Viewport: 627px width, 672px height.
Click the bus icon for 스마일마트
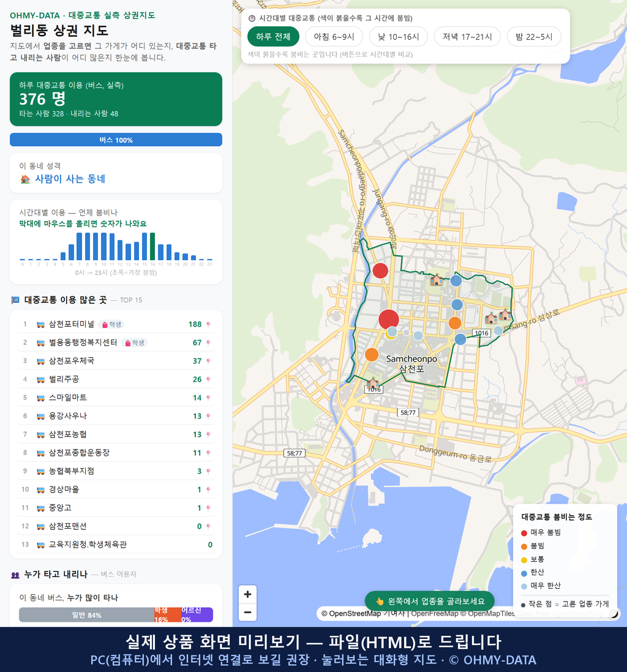pyautogui.click(x=41, y=398)
